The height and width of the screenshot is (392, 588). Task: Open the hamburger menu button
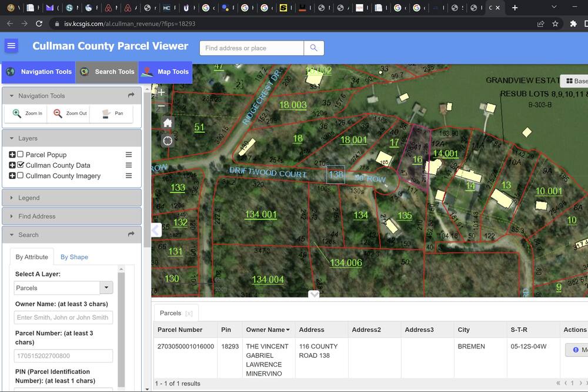click(x=11, y=46)
